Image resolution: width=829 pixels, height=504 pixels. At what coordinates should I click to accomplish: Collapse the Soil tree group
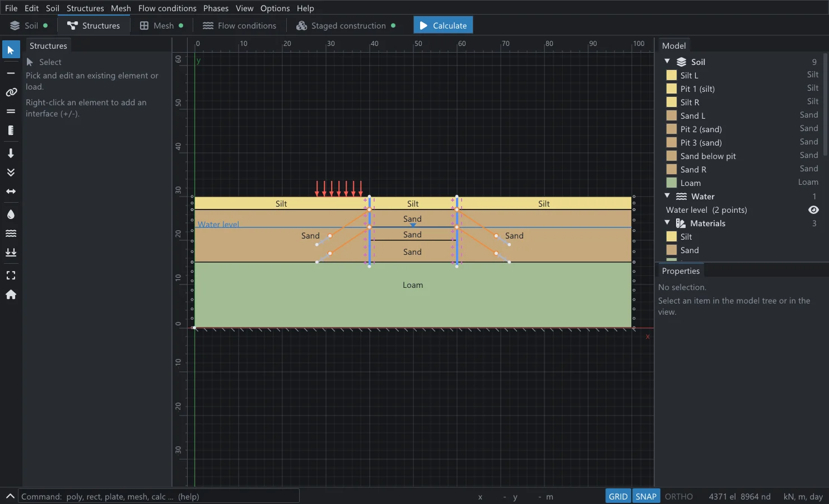667,61
